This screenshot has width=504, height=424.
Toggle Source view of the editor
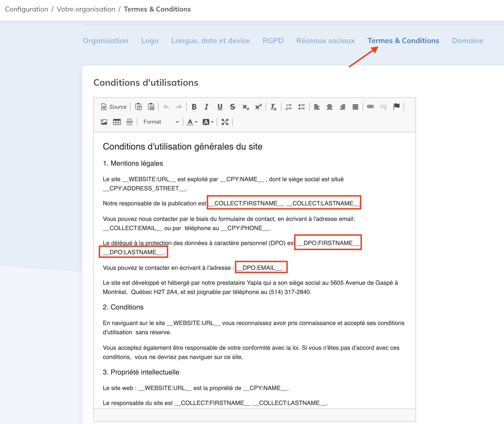coord(114,107)
